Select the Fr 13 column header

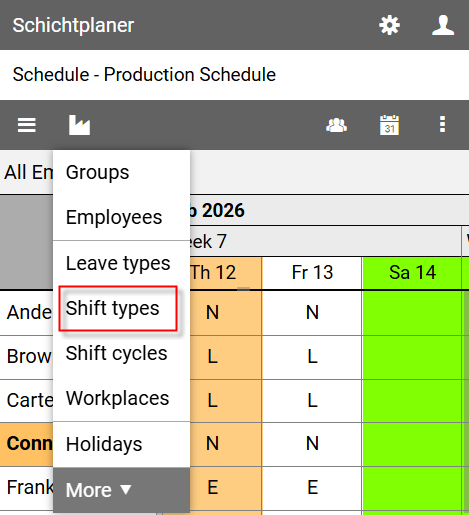[x=312, y=273]
